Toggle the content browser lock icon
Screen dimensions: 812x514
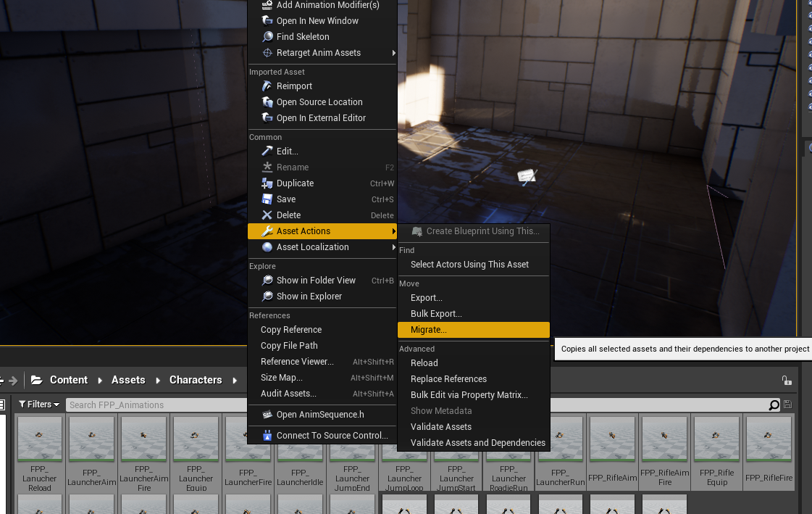point(787,379)
